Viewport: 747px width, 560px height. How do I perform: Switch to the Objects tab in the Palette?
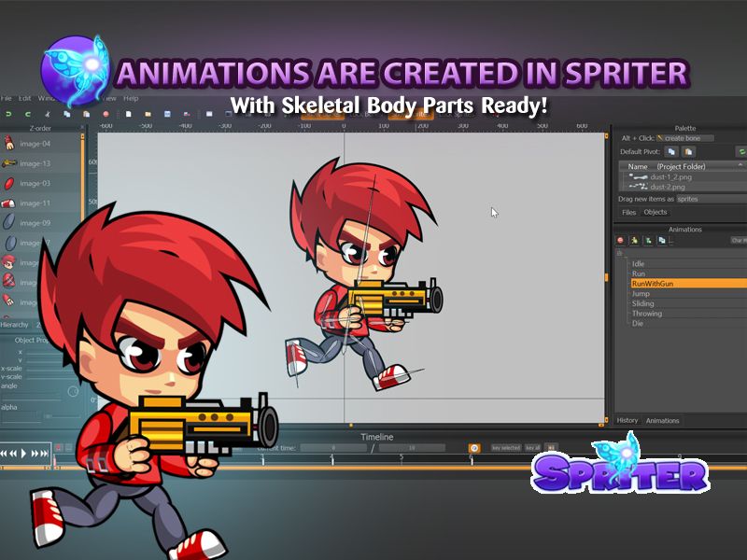655,213
